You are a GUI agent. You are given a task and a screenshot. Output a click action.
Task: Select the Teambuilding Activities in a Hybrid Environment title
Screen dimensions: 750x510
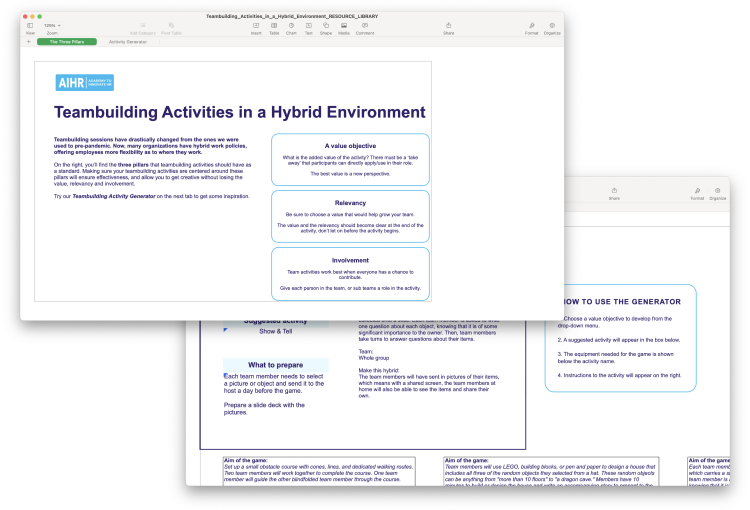click(x=239, y=112)
